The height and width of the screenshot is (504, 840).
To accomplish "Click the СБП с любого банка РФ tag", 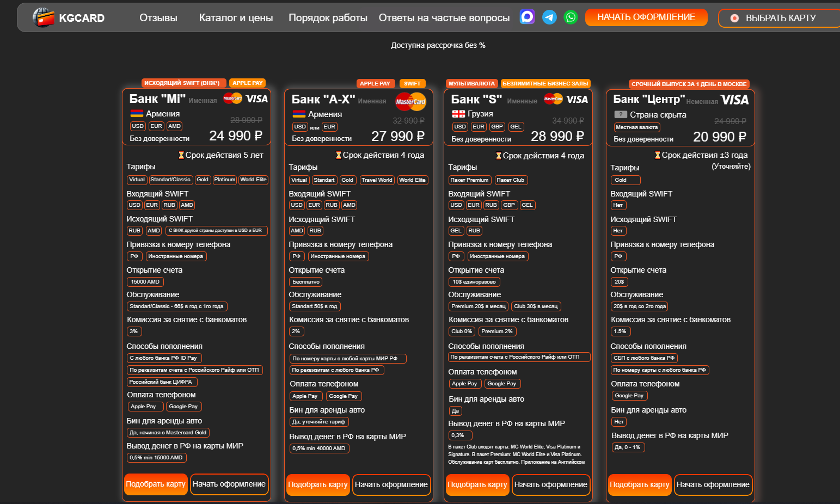I will pos(644,358).
